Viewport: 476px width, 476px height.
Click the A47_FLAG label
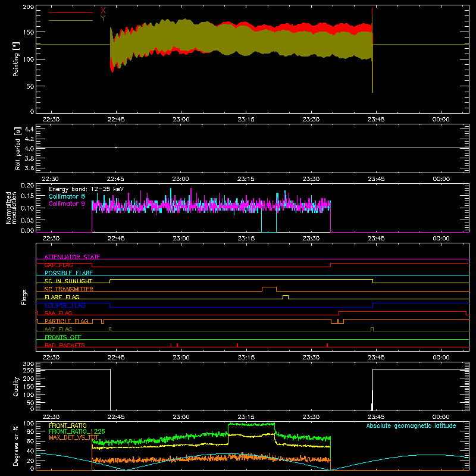click(x=58, y=329)
